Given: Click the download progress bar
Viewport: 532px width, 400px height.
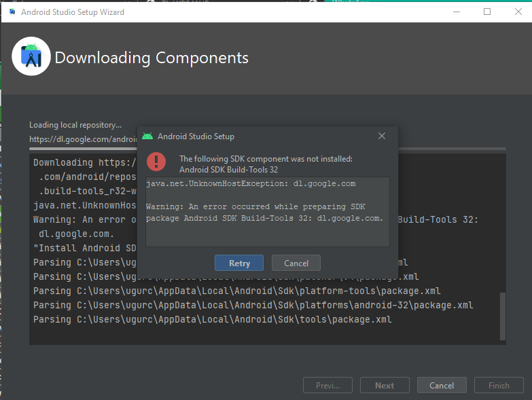Looking at the screenshot, I should point(267,149).
